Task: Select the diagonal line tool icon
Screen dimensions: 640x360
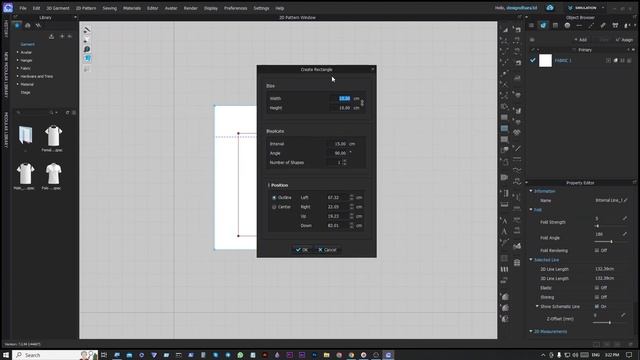Action: pyautogui.click(x=517, y=149)
